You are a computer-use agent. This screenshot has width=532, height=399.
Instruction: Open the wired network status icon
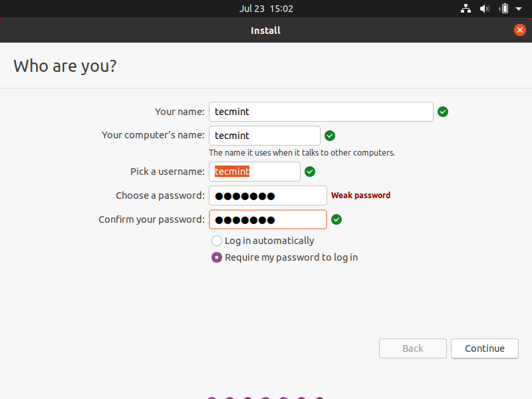465,9
